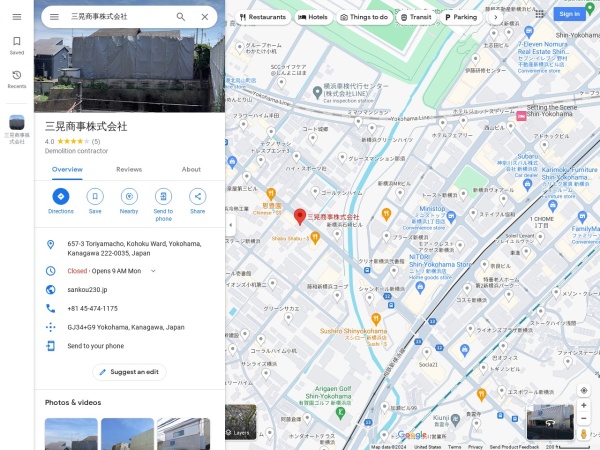
Task: Filter map by Hotels chip
Action: [x=313, y=17]
